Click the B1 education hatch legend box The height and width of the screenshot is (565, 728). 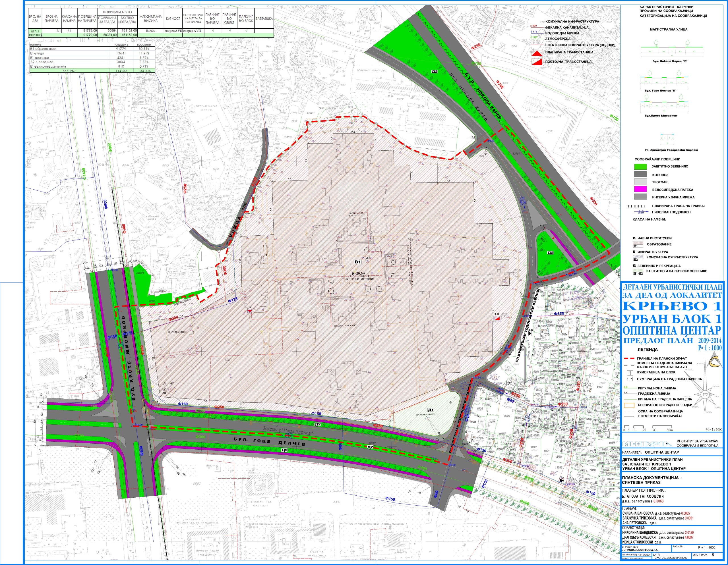(638, 245)
